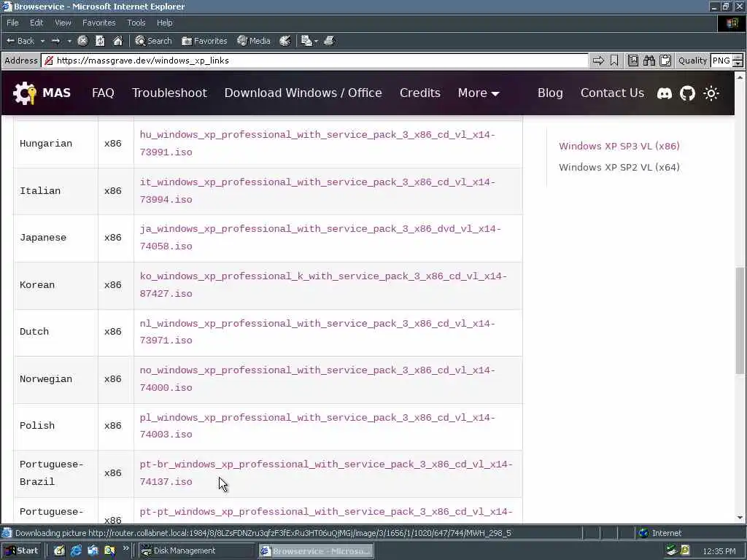This screenshot has height=560, width=747.
Task: Click the fourth quick launch search icon
Action: tap(109, 551)
